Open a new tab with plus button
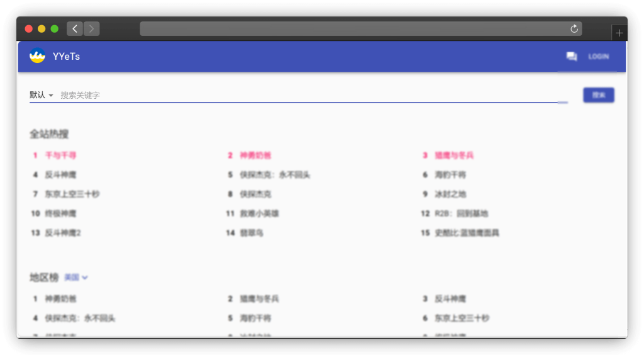644x355 pixels. [619, 33]
